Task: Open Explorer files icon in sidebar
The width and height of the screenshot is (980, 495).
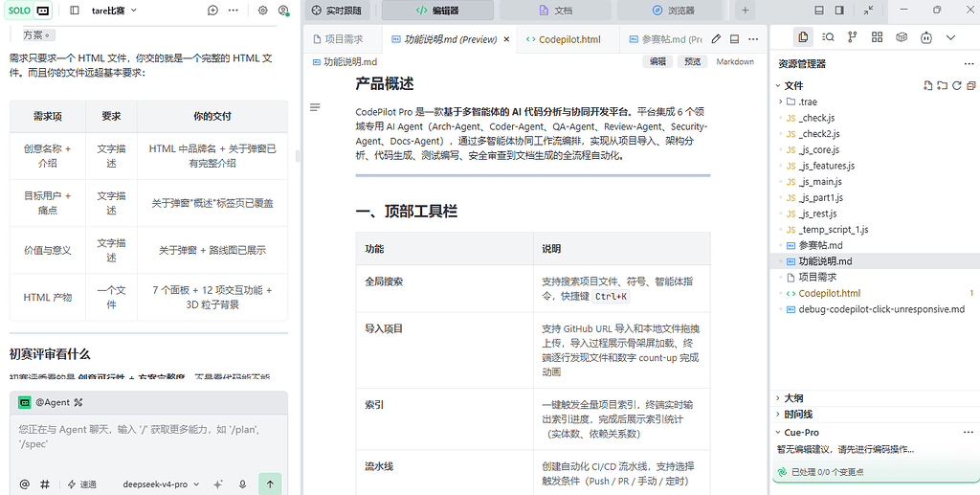Action: [804, 37]
